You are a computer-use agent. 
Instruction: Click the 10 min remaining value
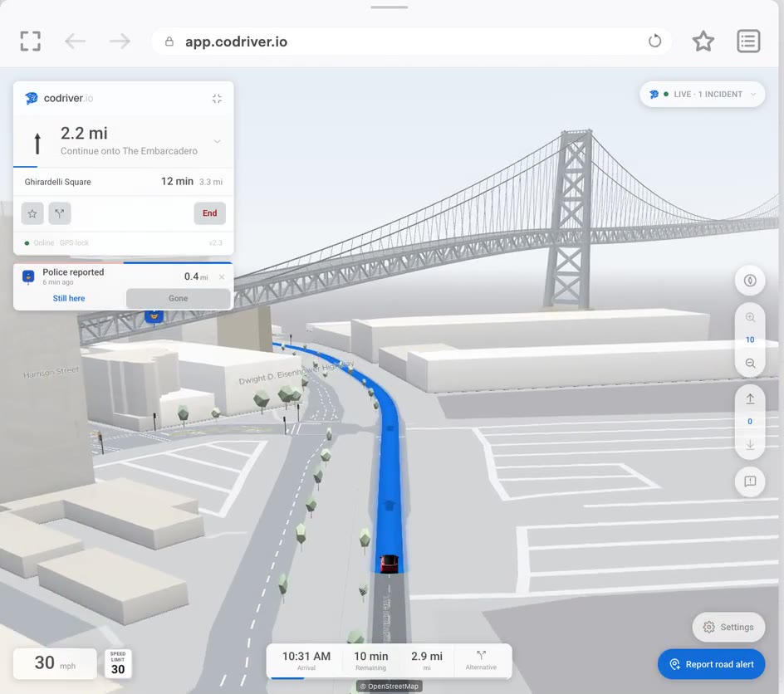371,656
